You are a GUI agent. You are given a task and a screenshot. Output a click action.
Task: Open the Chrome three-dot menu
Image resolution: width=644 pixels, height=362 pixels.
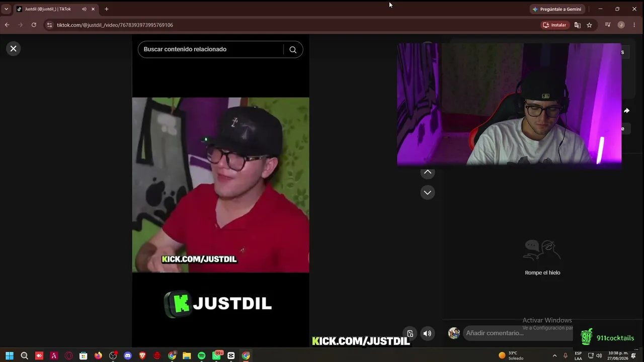click(x=634, y=25)
